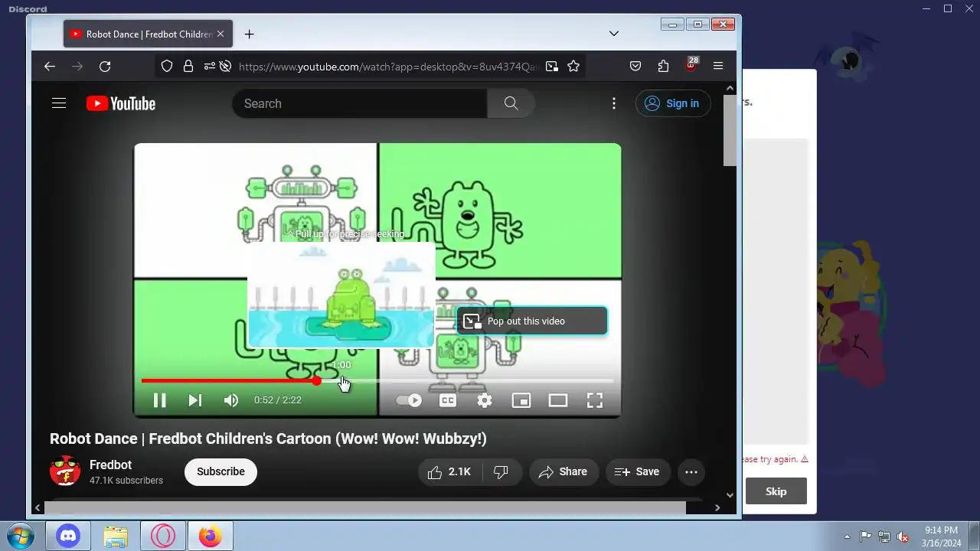980x551 pixels.
Task: Open a new Firefox tab
Action: (249, 34)
